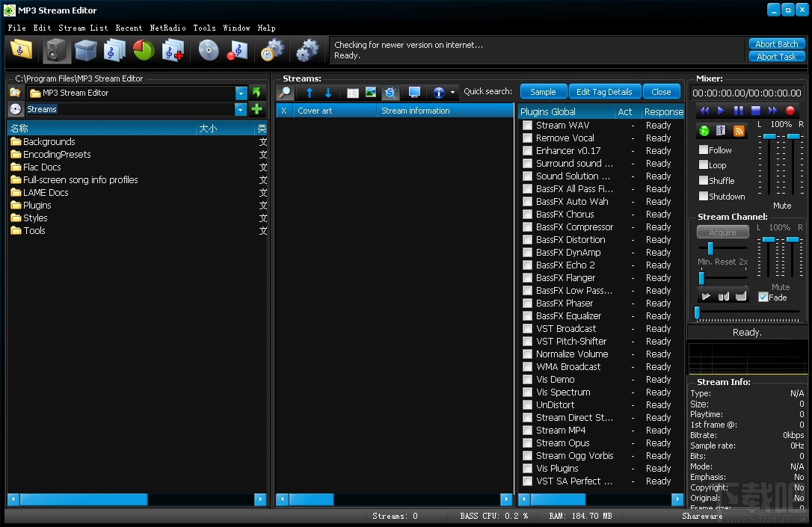
Task: Click the blue info circle icon
Action: (x=439, y=93)
